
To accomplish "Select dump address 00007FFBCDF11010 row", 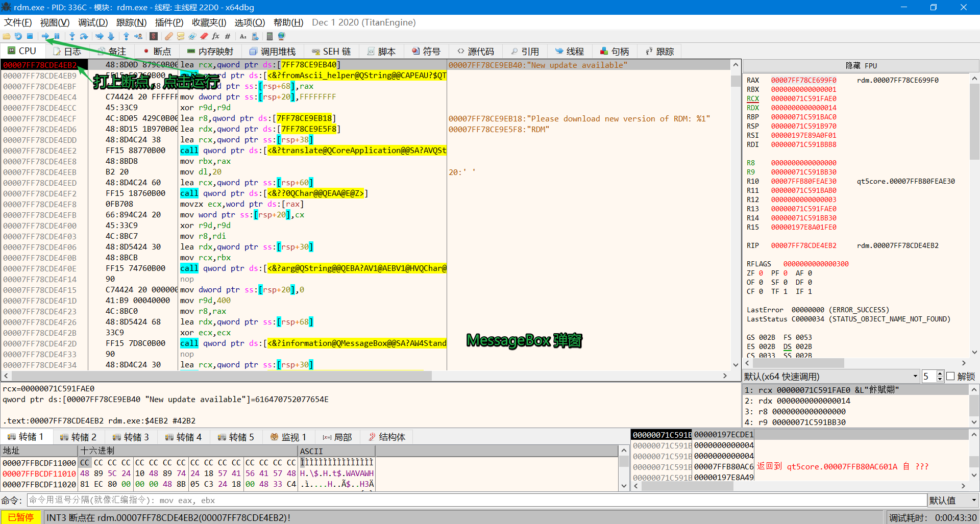I will pyautogui.click(x=310, y=473).
